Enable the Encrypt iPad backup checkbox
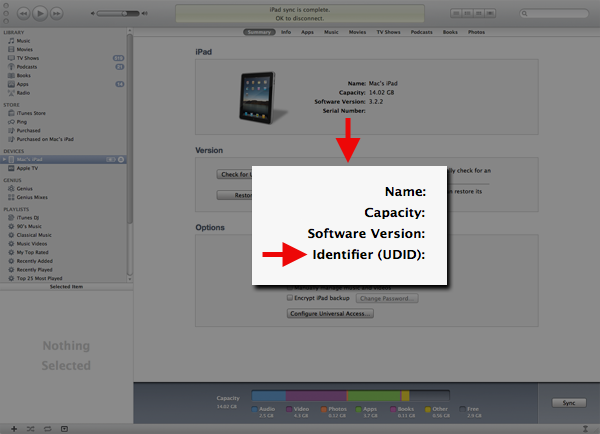The image size is (600, 434). click(x=290, y=298)
